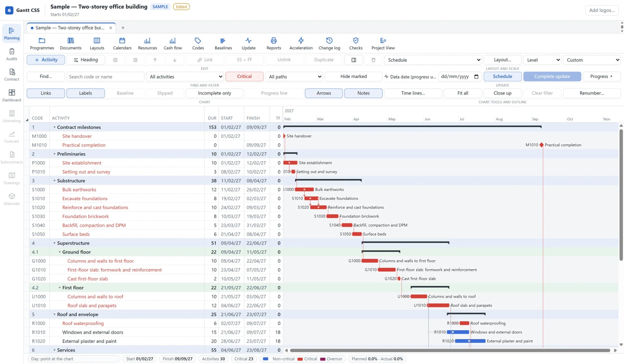This screenshot has height=364, width=624.
Task: Switch to Audits in the sidebar
Action: click(x=12, y=54)
